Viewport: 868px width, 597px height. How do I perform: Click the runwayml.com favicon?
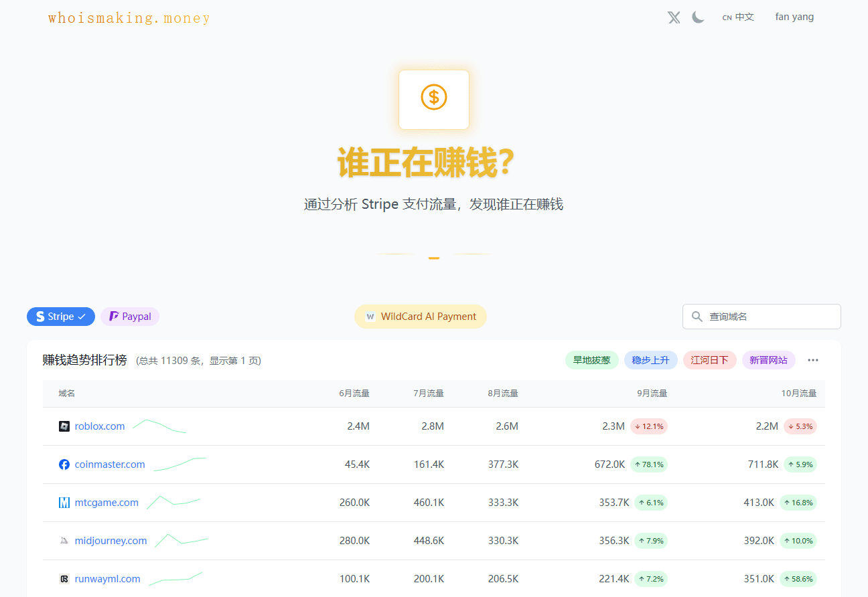click(x=64, y=579)
